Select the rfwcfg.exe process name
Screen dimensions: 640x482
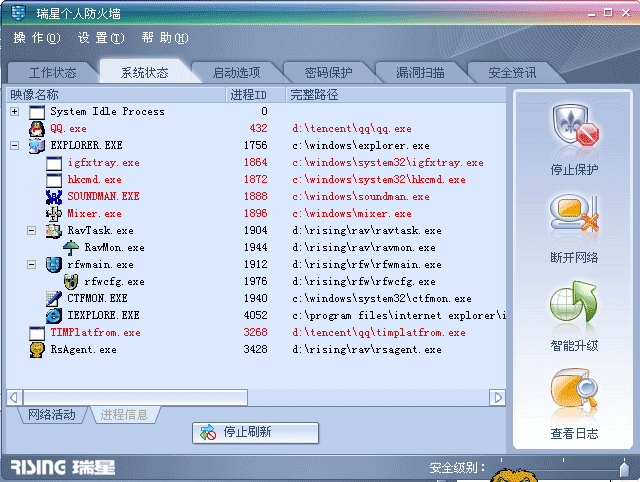(x=115, y=282)
